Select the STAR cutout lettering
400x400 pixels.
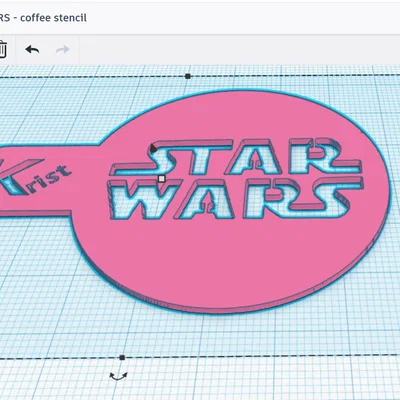tap(237, 157)
